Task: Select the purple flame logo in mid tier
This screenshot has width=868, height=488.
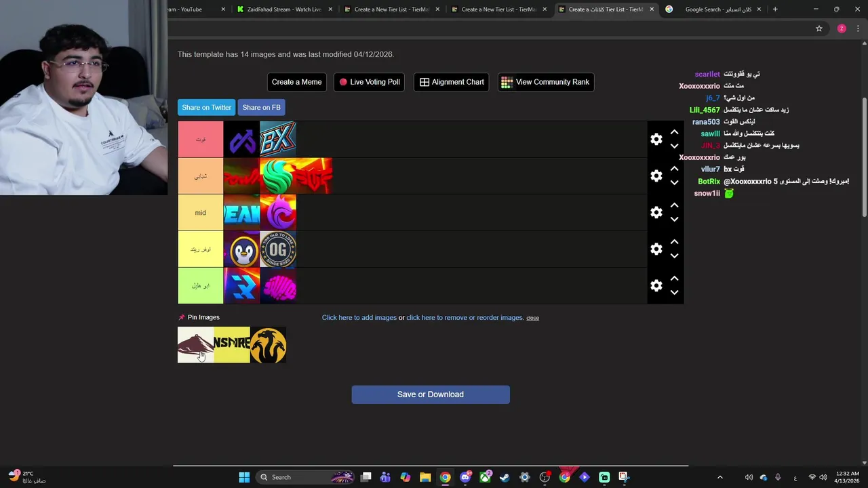Action: (x=278, y=212)
